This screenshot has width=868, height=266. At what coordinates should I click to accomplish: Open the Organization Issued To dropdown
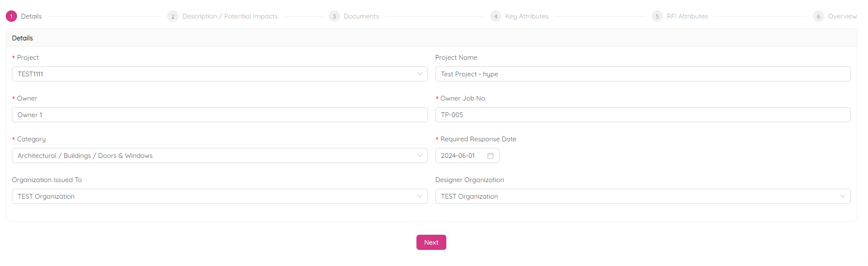219,196
